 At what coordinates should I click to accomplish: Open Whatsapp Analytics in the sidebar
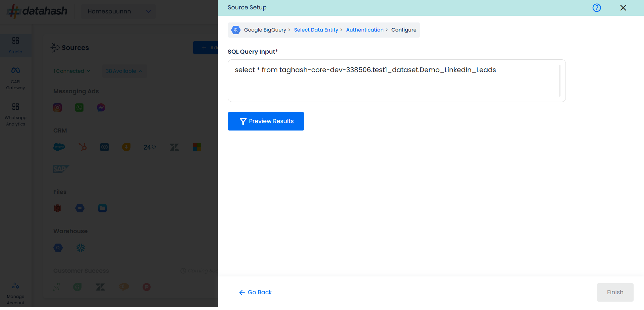pyautogui.click(x=15, y=114)
